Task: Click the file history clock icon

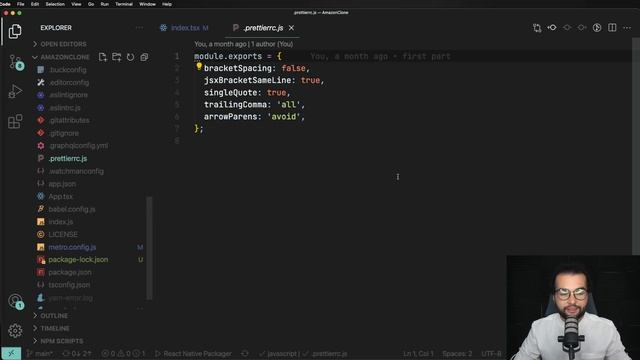Action: (597, 28)
